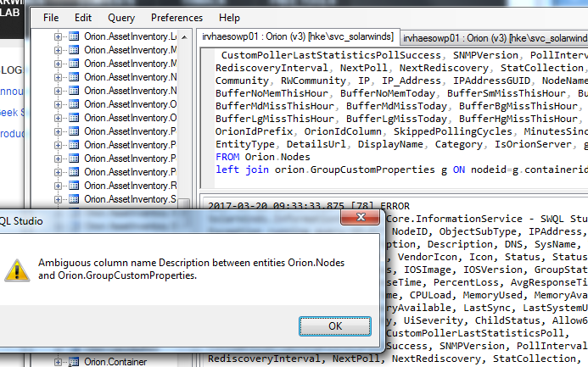The image size is (588, 367).
Task: Expand the Orion.AssetInventory.S tree node
Action: (x=58, y=199)
